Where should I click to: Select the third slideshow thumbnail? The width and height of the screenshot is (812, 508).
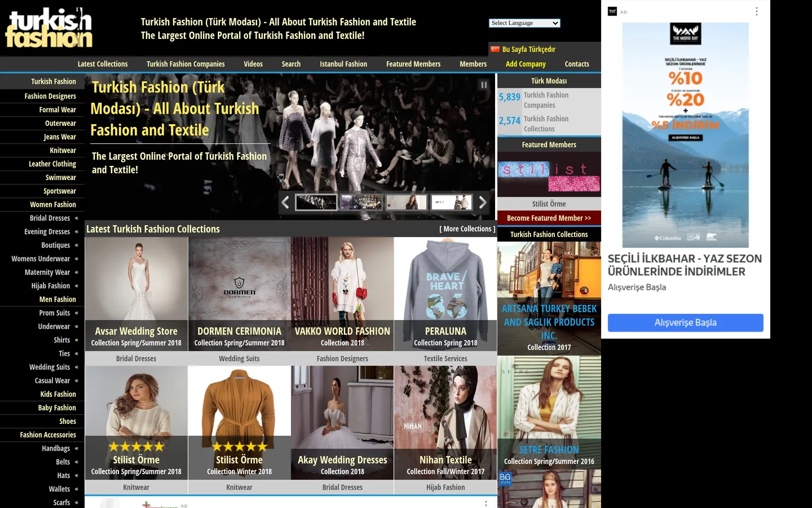[407, 202]
